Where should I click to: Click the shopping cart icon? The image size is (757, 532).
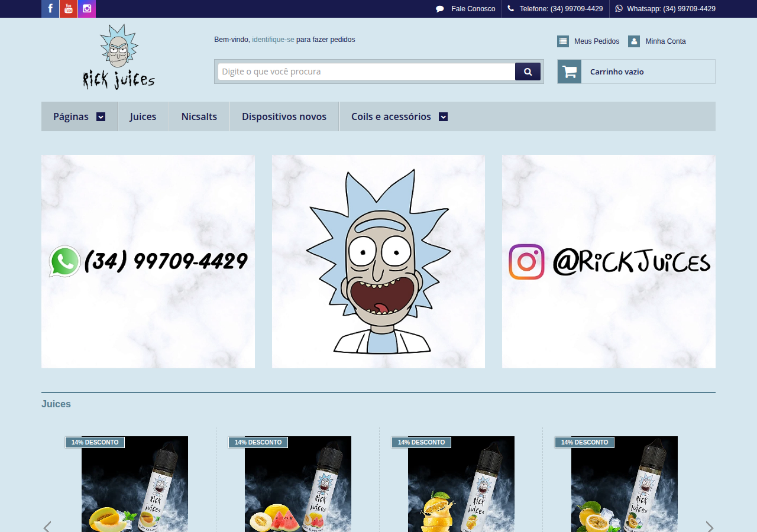point(570,72)
